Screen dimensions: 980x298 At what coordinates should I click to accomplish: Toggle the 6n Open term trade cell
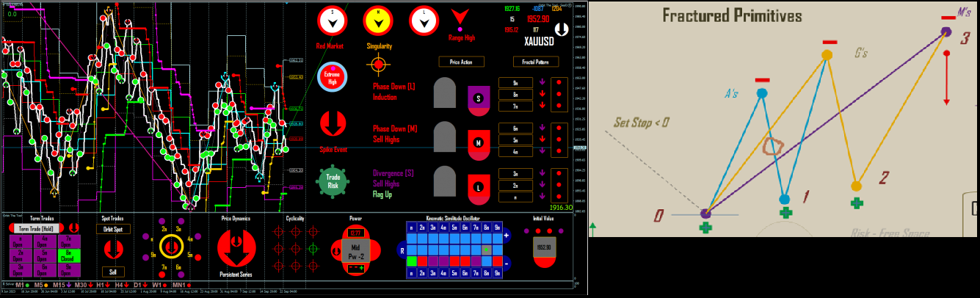coord(45,270)
